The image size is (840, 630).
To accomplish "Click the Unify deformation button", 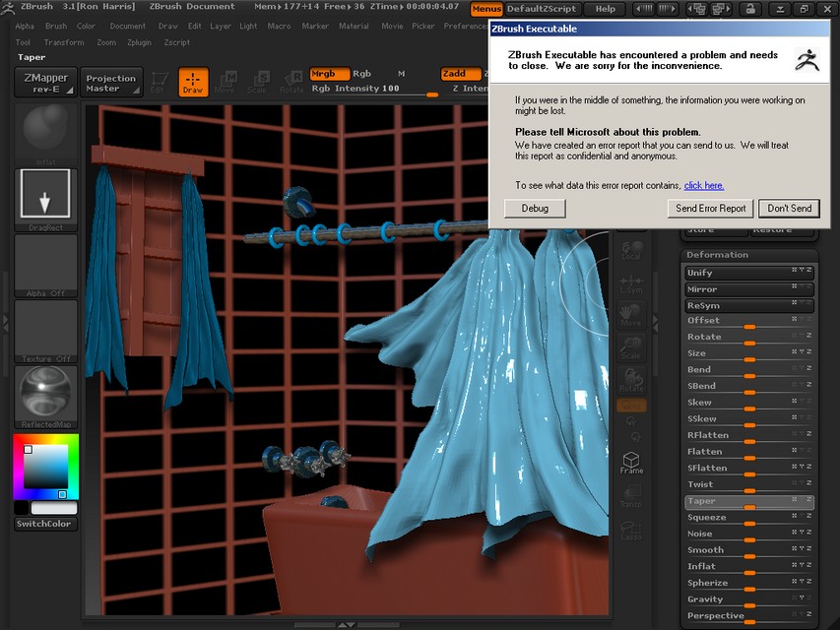I will tap(749, 273).
